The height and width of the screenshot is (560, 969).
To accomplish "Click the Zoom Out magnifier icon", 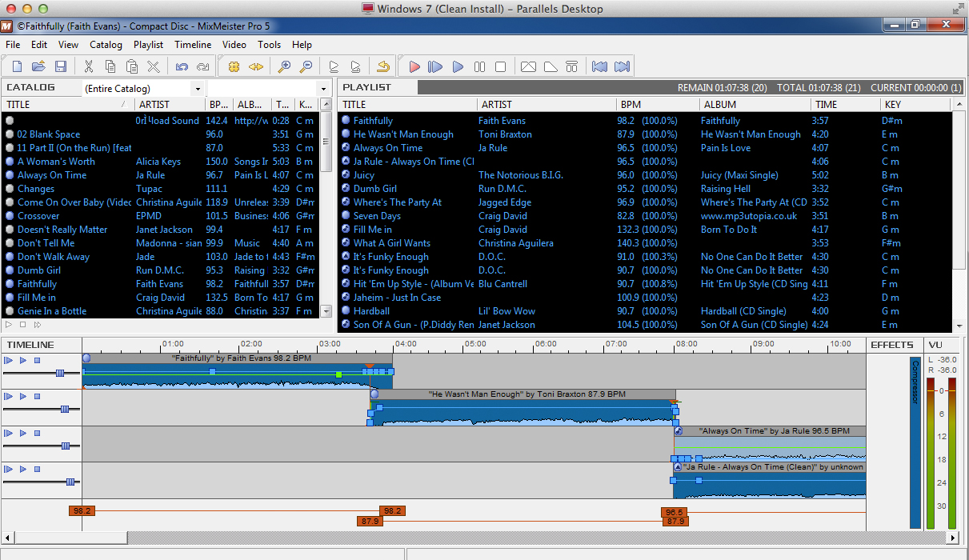I will pyautogui.click(x=306, y=66).
